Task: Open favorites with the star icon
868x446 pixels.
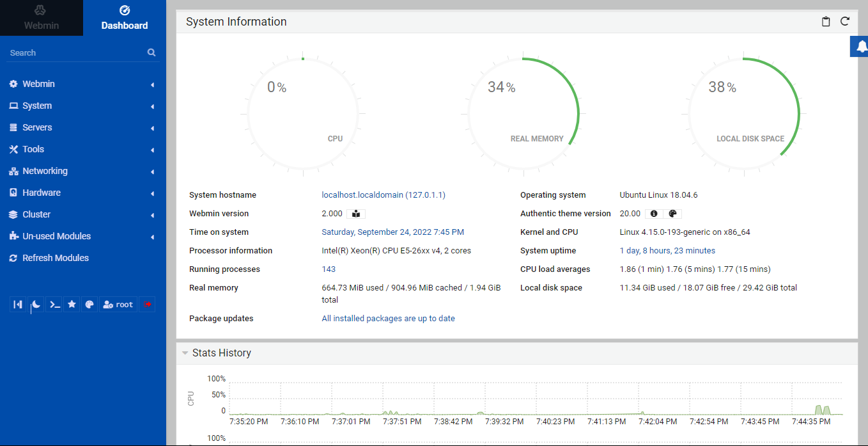Action: 72,305
